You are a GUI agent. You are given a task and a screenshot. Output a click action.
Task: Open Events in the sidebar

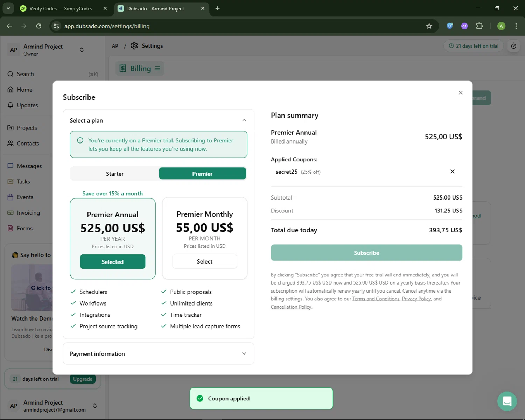[25, 197]
